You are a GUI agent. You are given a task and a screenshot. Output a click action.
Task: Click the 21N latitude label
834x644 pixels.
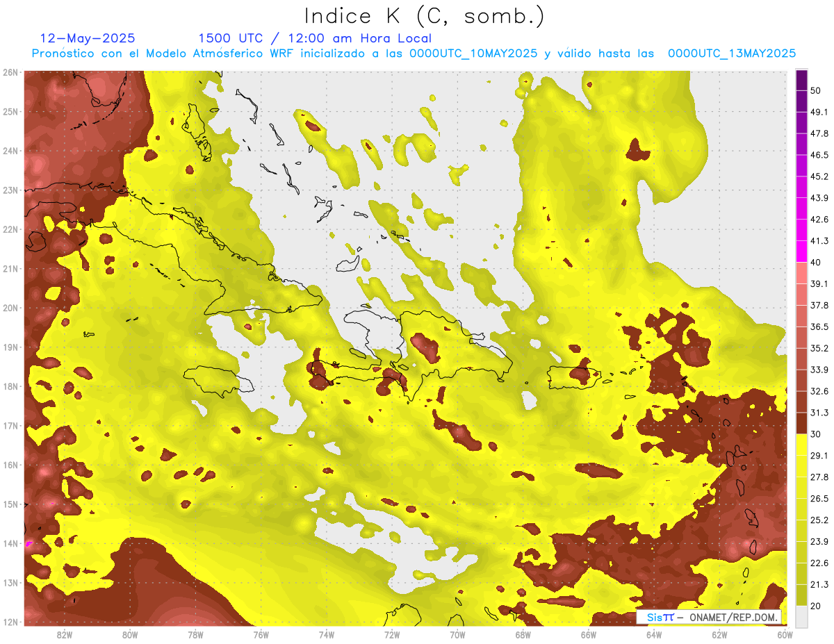tap(10, 269)
